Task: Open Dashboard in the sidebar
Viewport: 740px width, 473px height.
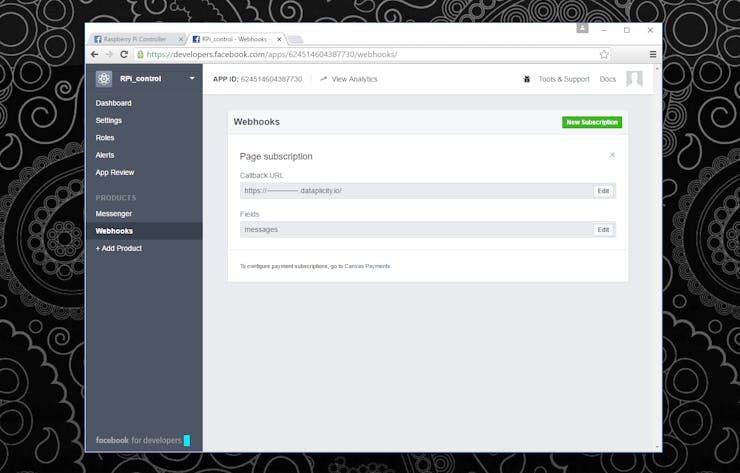Action: tap(113, 103)
